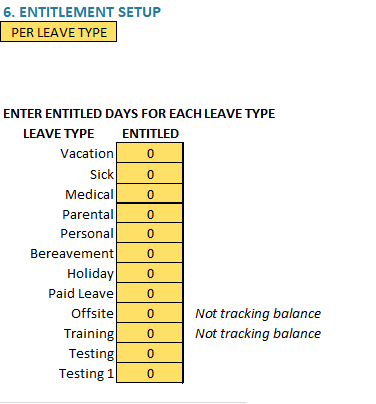Select the Parental entitled days cell

click(150, 213)
